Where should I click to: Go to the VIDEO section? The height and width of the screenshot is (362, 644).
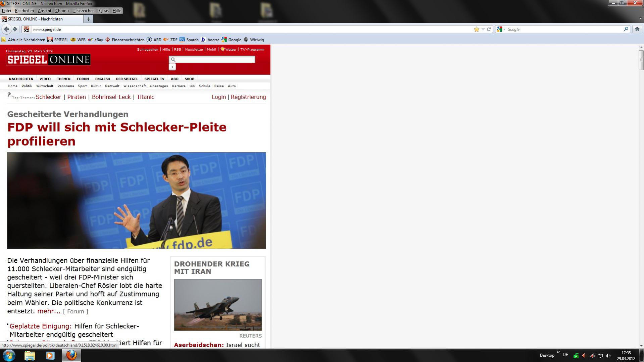click(45, 79)
